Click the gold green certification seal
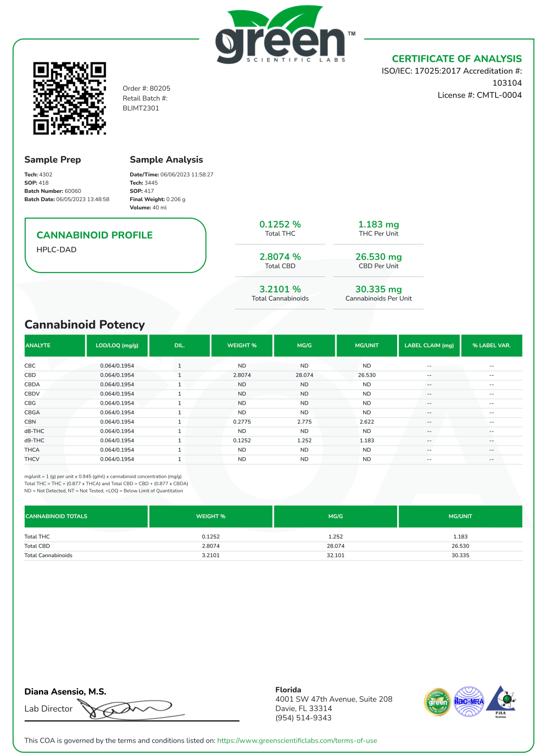The width and height of the screenshot is (546, 756). 437,701
